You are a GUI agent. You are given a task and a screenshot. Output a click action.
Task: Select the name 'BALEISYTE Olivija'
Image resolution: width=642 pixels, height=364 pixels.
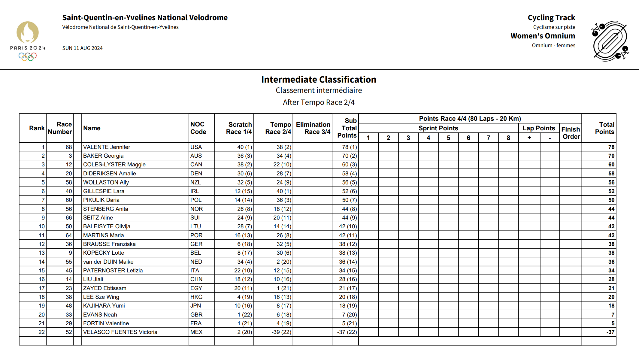[x=107, y=226]
